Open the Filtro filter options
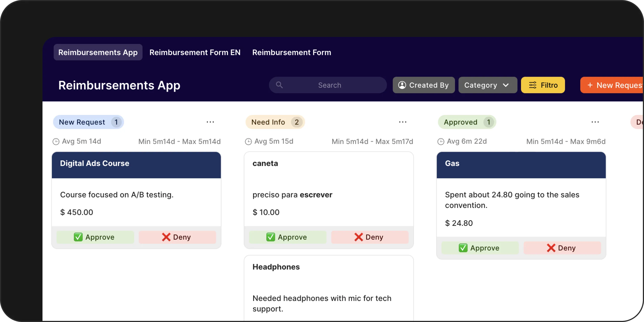Image resolution: width=644 pixels, height=322 pixels. (x=543, y=85)
